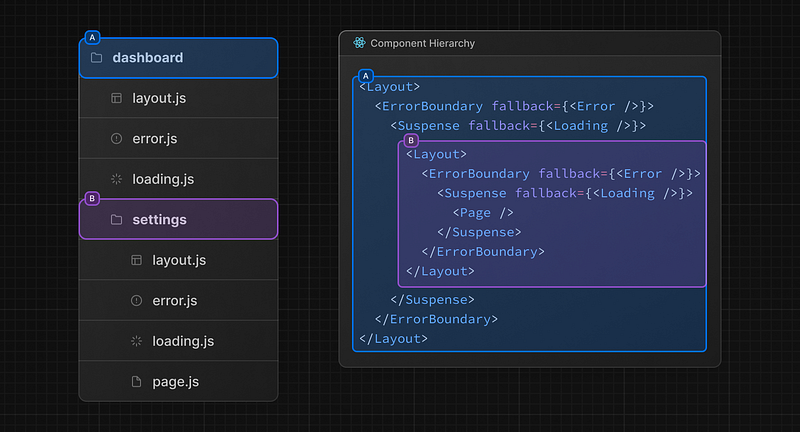Click the B badge on nested code block
Screen dimensions: 800x432
pyautogui.click(x=411, y=141)
